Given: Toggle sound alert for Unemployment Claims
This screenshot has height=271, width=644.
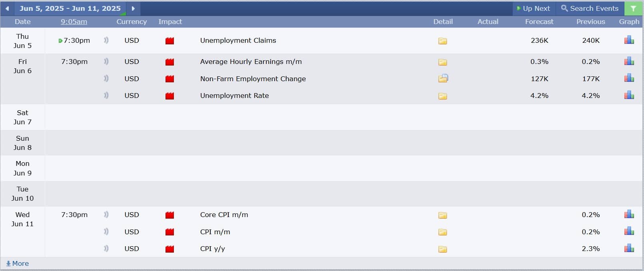Looking at the screenshot, I should pos(106,40).
